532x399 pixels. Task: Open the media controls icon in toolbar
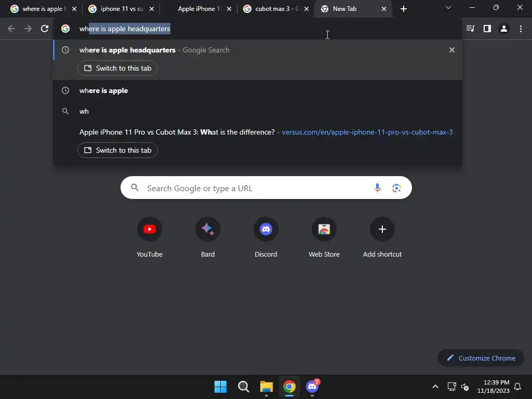[x=470, y=29]
